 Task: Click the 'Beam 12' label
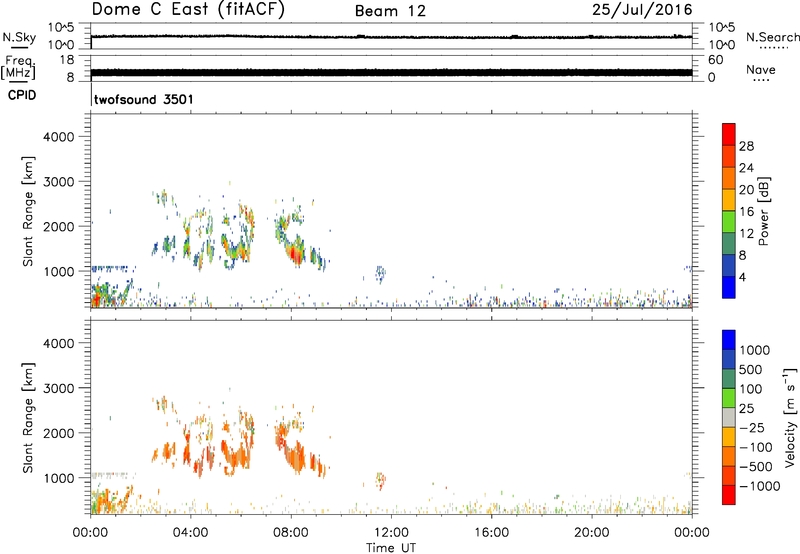390,11
